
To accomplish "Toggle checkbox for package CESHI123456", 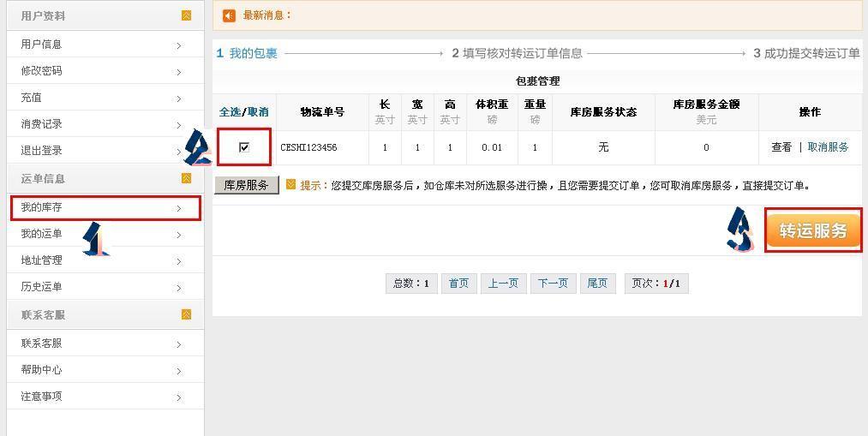I will [x=244, y=147].
